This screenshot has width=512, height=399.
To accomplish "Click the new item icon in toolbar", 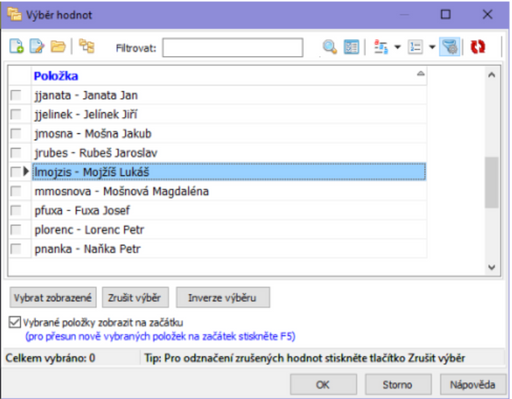I will [x=16, y=46].
